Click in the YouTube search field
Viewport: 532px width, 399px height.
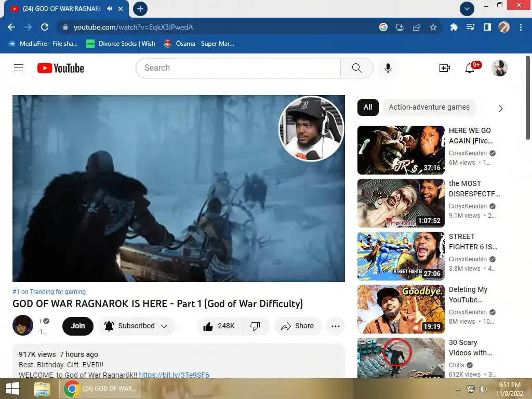click(x=238, y=68)
